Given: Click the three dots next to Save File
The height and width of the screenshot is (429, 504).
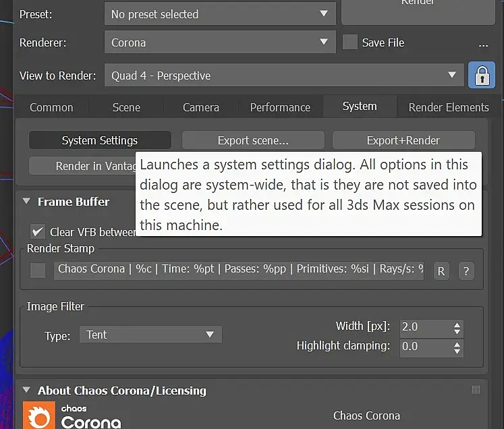Looking at the screenshot, I should coord(483,45).
